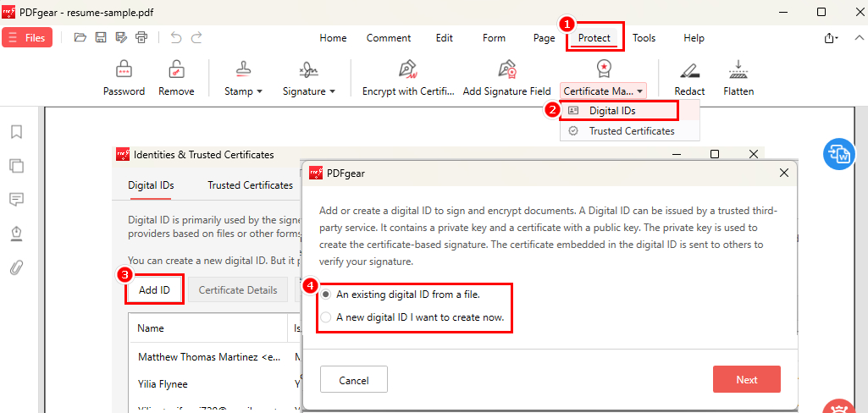Open the Protect tab
868x413 pixels.
tap(594, 38)
